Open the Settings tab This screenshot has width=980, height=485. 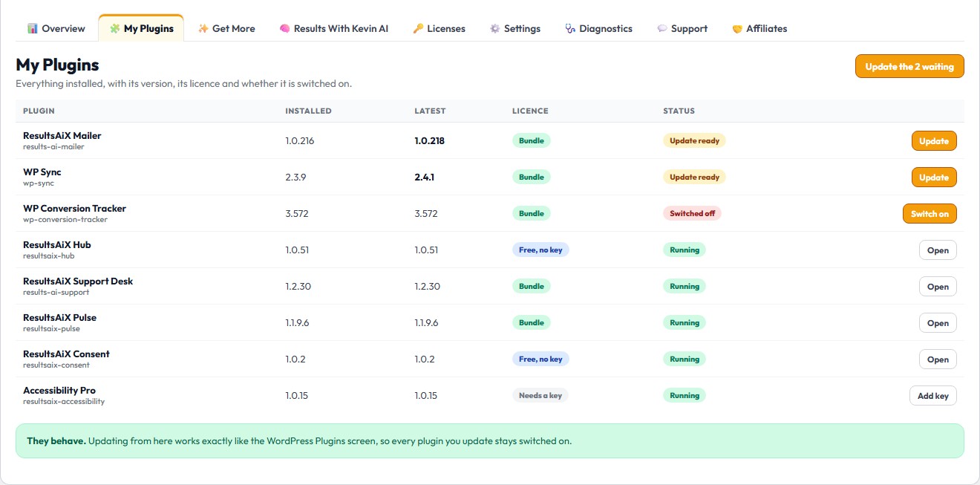pos(514,28)
